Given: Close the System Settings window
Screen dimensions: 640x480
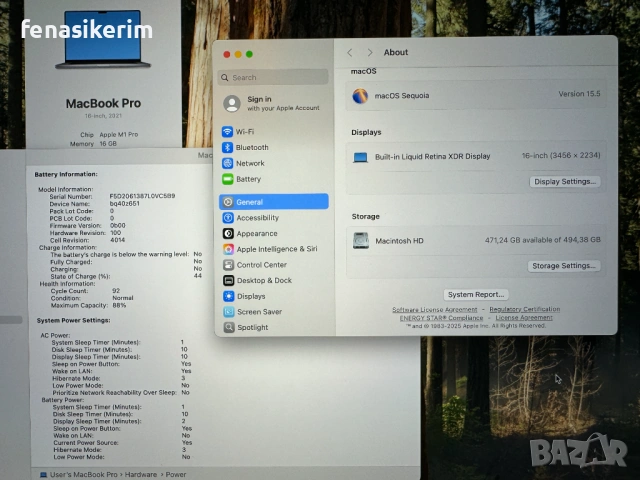Looking at the screenshot, I should tap(227, 54).
